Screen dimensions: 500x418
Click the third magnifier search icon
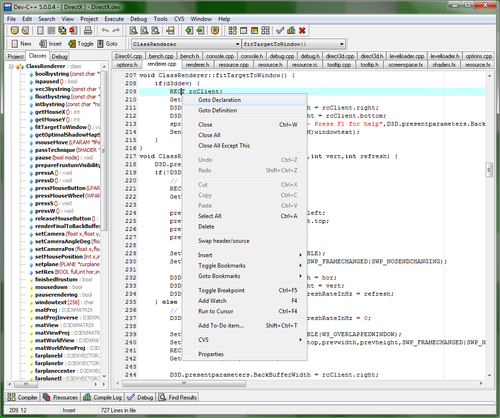tap(155, 31)
